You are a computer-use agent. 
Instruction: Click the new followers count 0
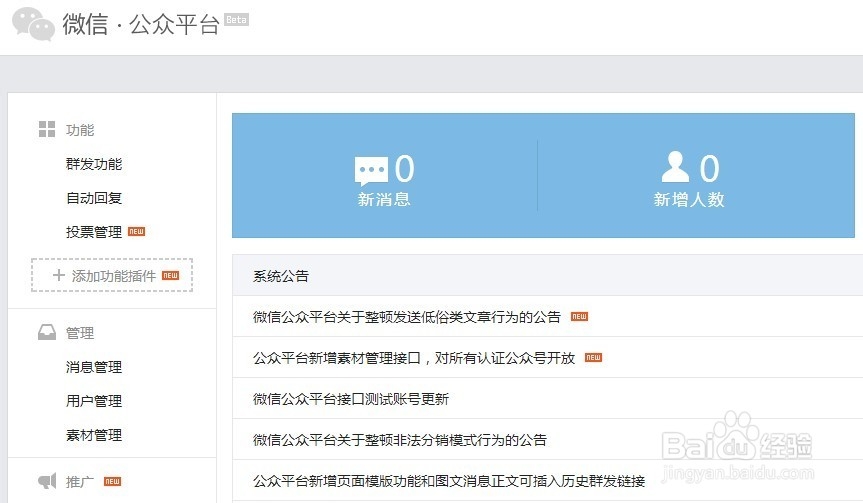coord(709,168)
